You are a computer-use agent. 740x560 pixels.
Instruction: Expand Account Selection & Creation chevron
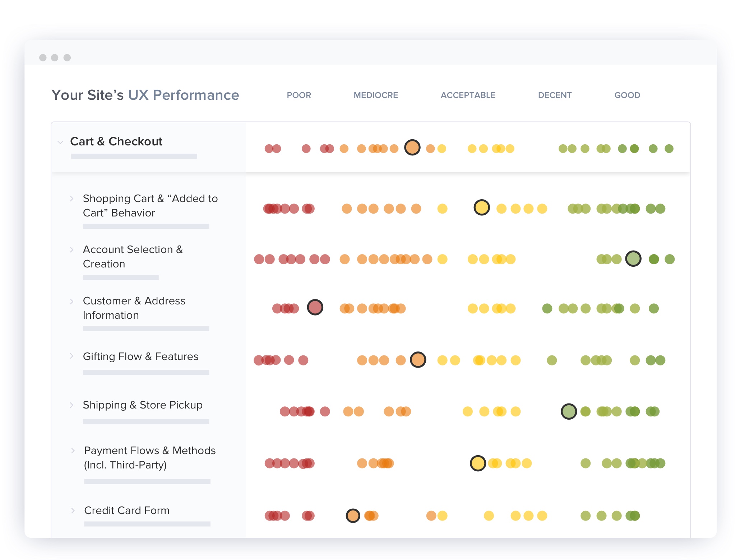(x=71, y=249)
